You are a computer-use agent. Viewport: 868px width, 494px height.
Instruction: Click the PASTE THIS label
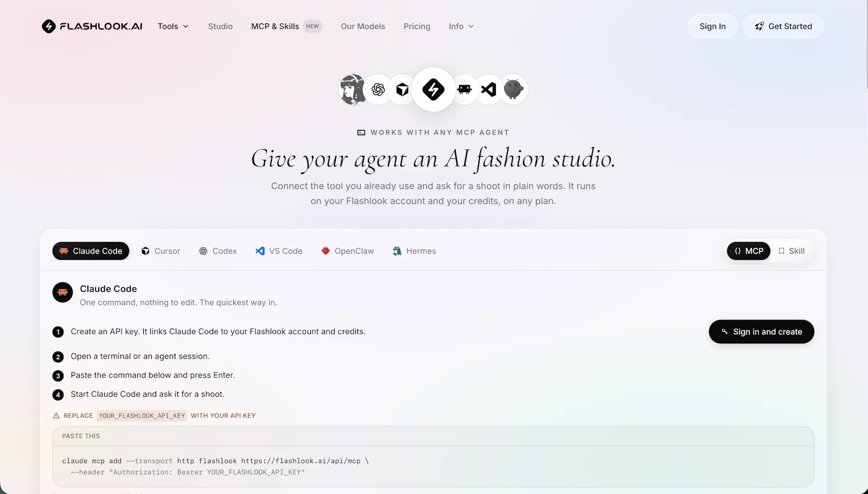point(81,436)
